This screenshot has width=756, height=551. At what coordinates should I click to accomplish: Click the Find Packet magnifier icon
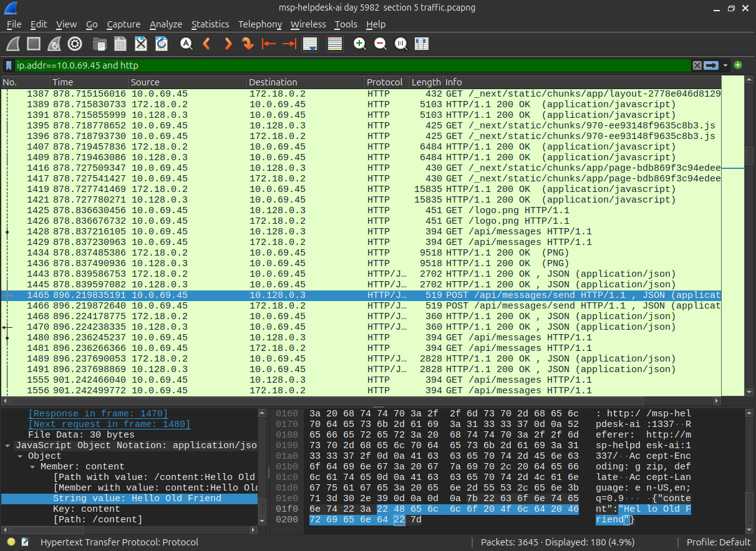tap(186, 44)
